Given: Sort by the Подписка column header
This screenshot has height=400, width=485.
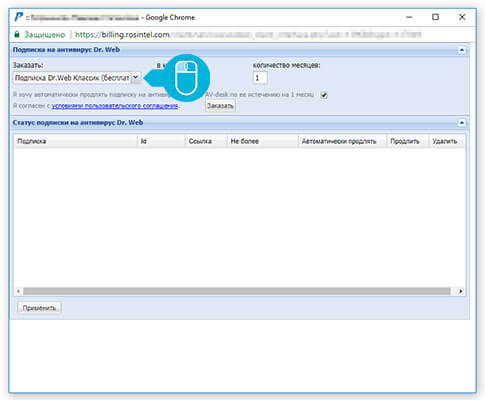Looking at the screenshot, I should (x=75, y=141).
